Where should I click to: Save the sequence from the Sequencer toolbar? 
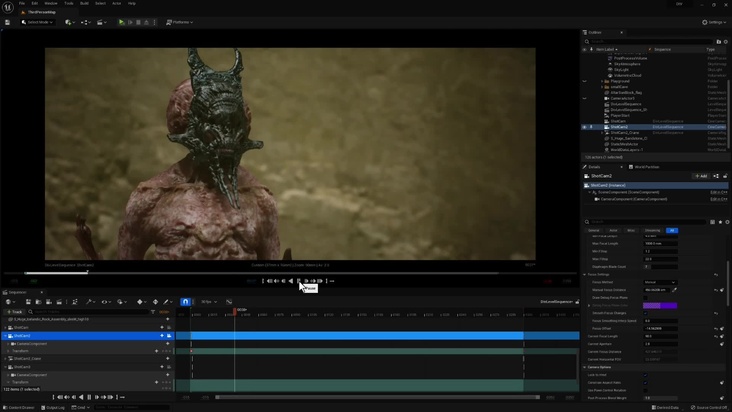pos(28,302)
